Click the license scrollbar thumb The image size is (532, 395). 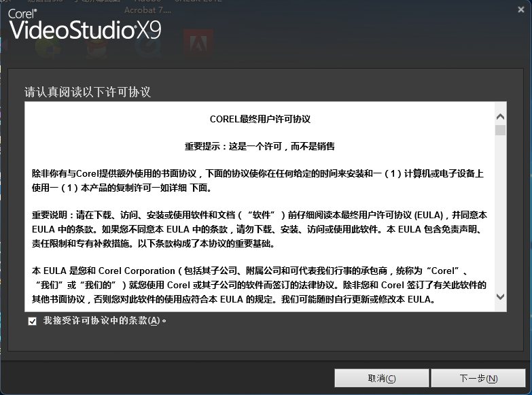[500, 130]
